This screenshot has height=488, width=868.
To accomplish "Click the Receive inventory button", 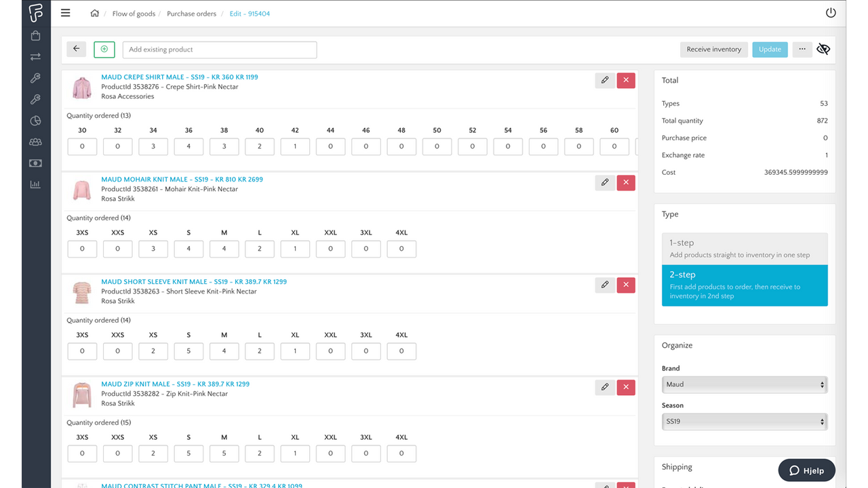I will point(713,49).
